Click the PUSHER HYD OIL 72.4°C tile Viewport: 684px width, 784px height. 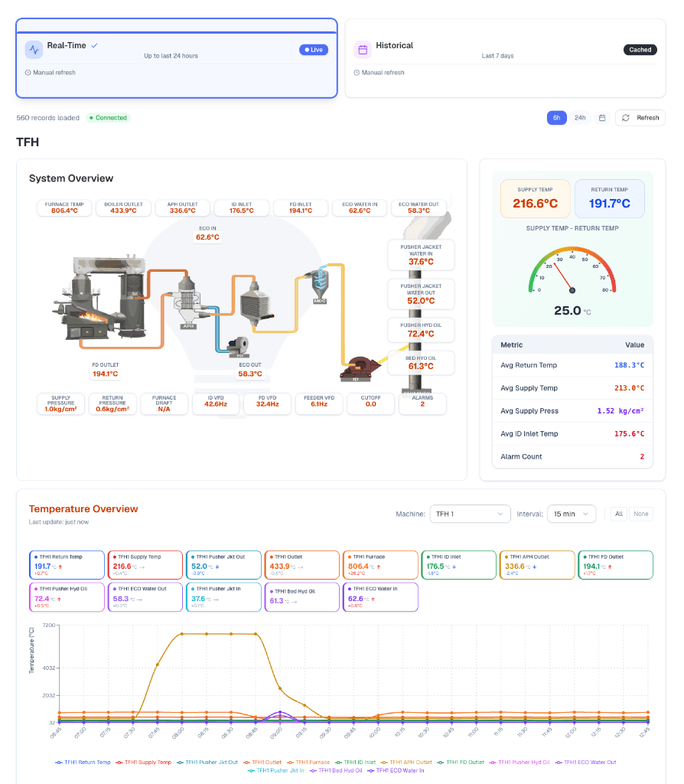pyautogui.click(x=422, y=330)
